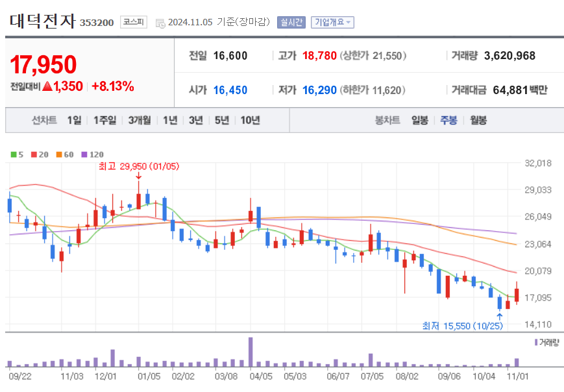Image resolution: width=564 pixels, height=392 pixels.
Task: Select the 1주일 line chart tab
Action: [104, 120]
